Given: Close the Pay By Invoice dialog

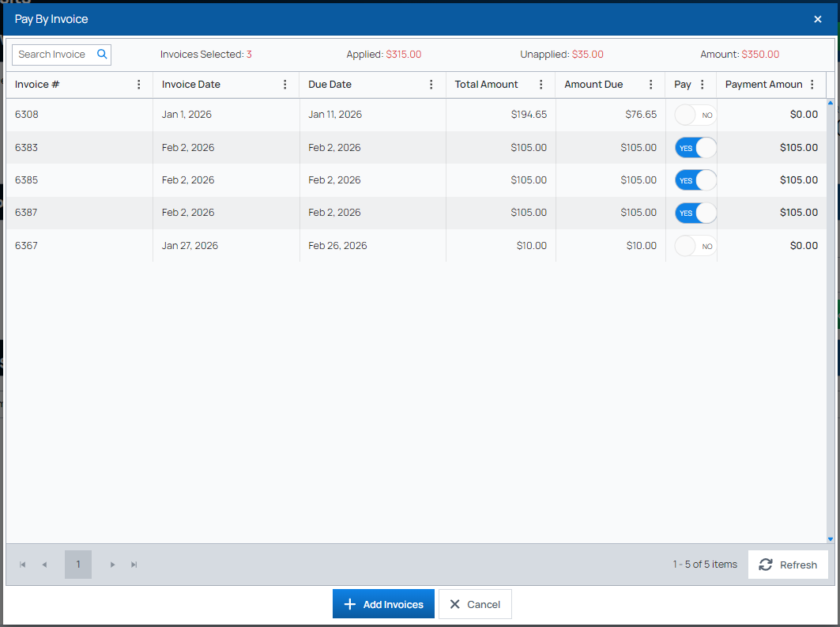Looking at the screenshot, I should 818,19.
